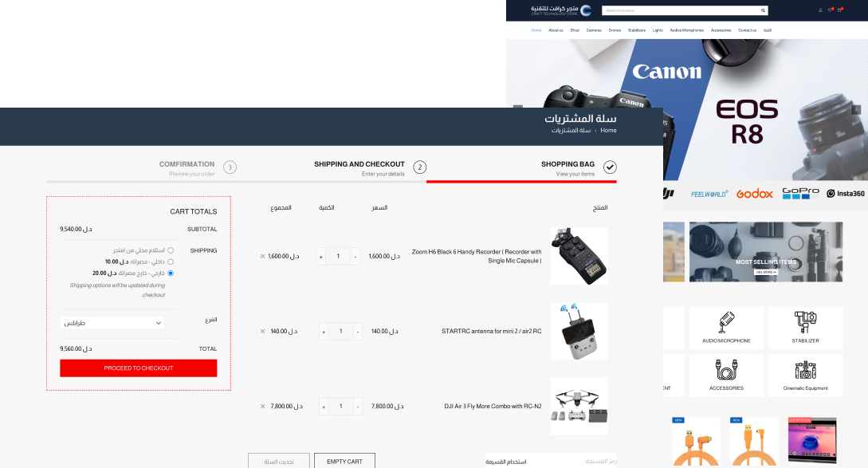The height and width of the screenshot is (468, 868).
Task: Open the Home menu item
Action: coord(536,30)
